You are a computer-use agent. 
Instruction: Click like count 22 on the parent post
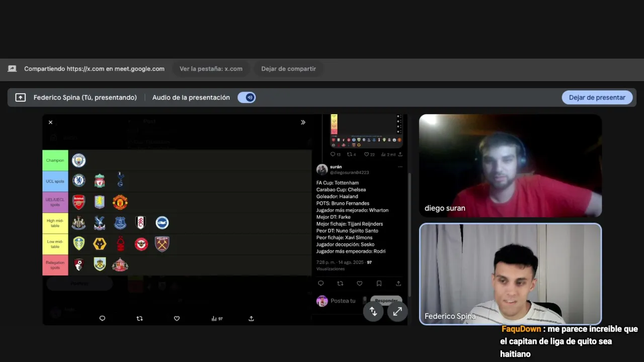pos(369,154)
